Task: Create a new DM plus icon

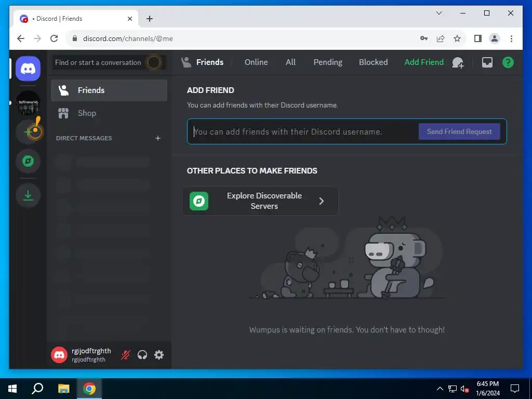Action: click(x=158, y=138)
